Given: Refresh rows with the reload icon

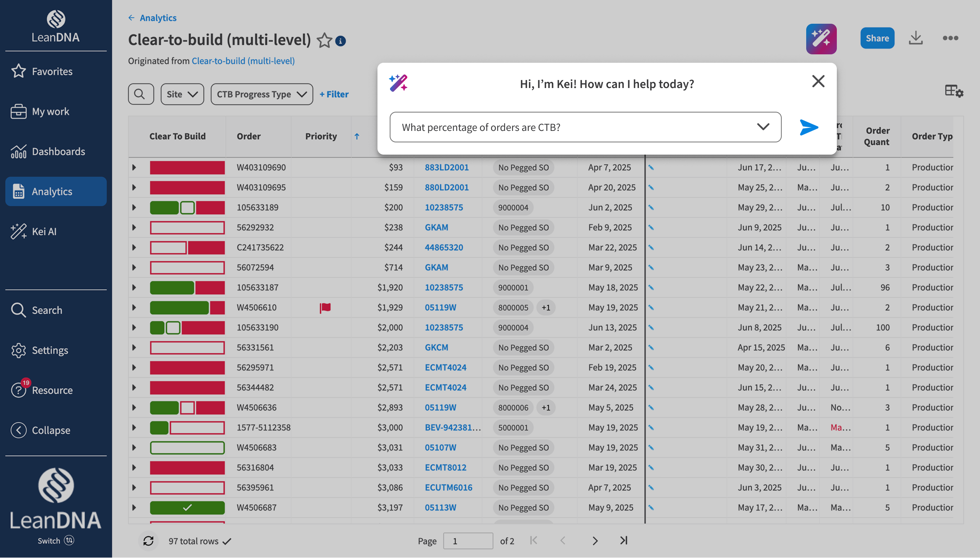Looking at the screenshot, I should point(148,541).
